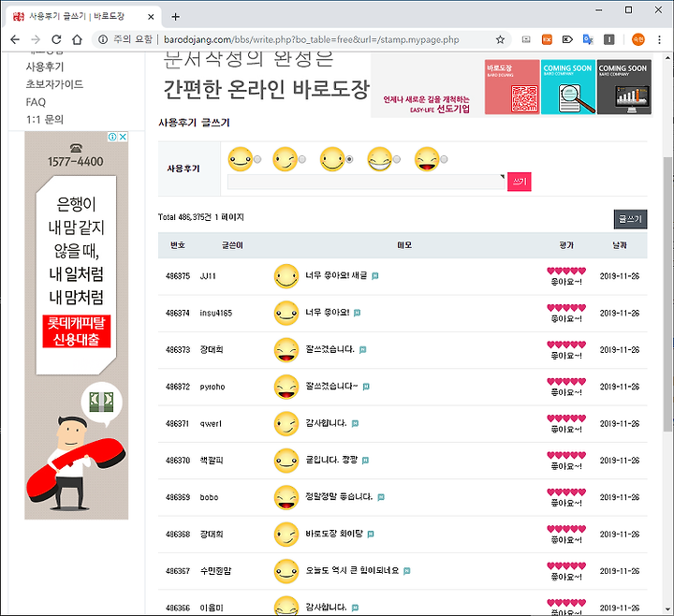Open a new browser tab
Screen dimensions: 674x616
175,17
